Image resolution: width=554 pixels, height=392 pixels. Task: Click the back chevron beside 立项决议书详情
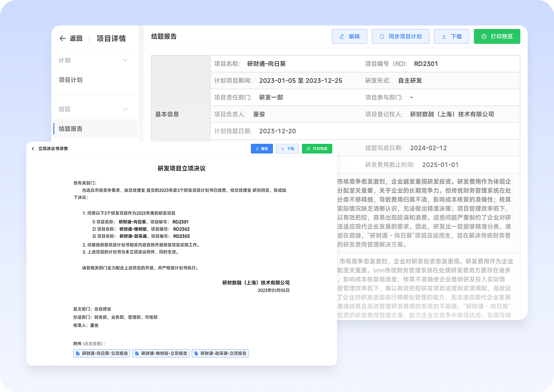[x=33, y=148]
